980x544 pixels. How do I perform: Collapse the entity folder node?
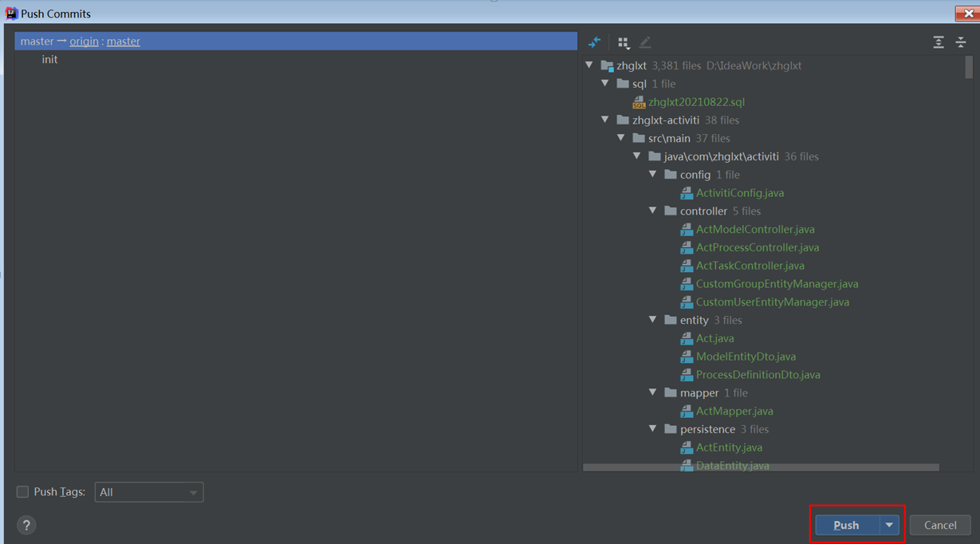point(652,320)
